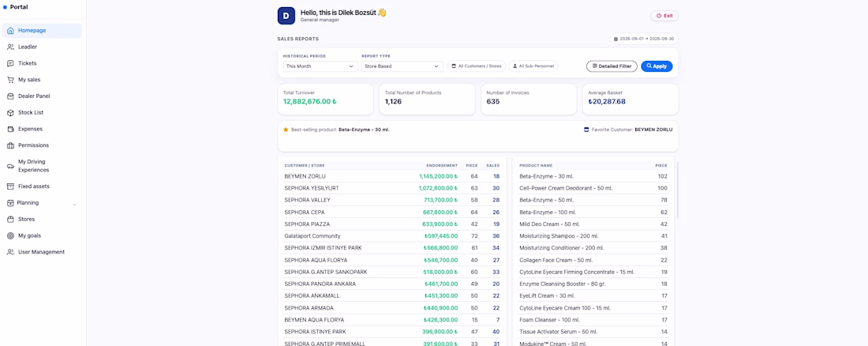Click the Fixed assets archive icon
The height and width of the screenshot is (346, 868).
(10, 186)
